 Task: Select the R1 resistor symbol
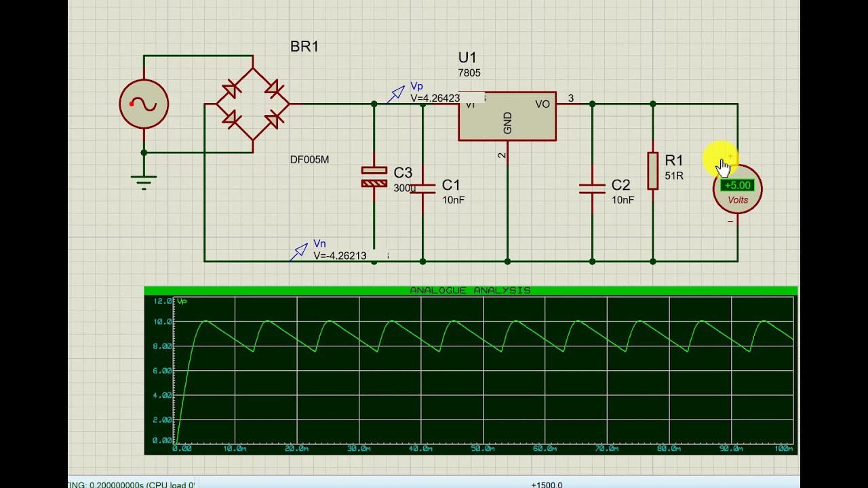652,170
